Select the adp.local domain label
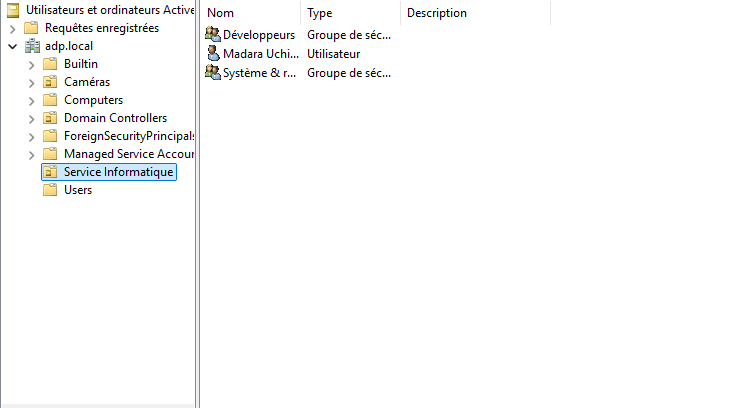This screenshot has width=751, height=408. coord(69,46)
